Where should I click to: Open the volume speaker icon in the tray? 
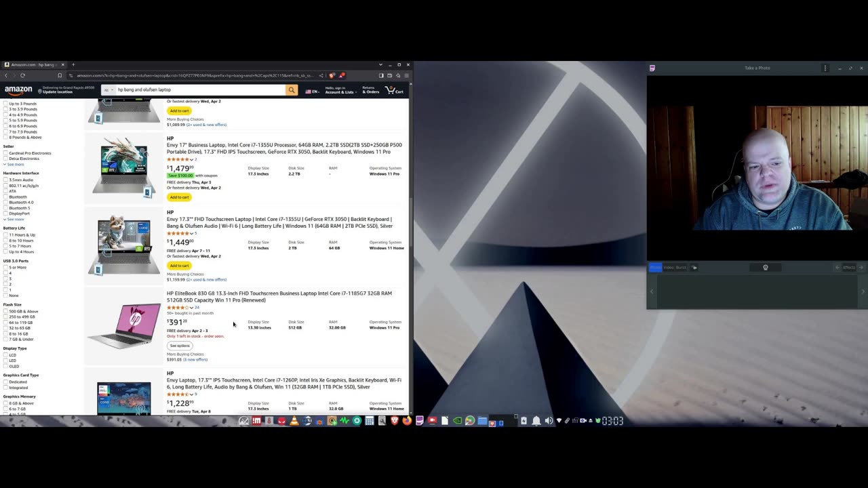549,421
